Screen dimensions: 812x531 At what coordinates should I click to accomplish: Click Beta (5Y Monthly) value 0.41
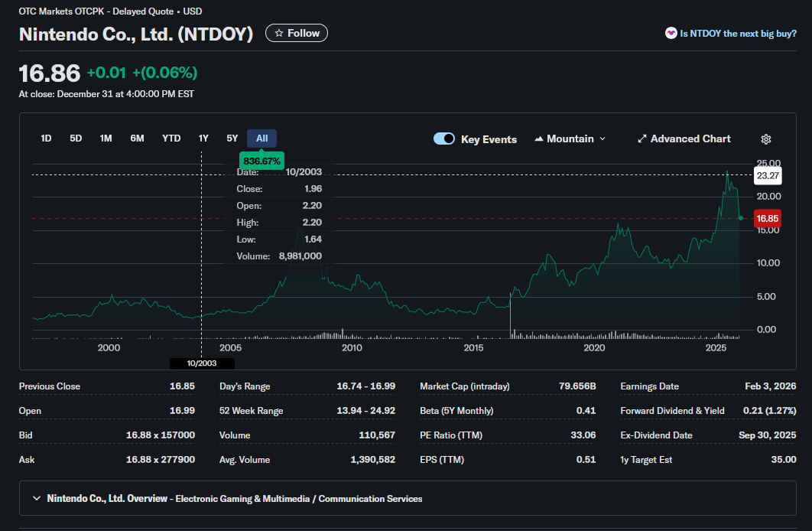[586, 411]
